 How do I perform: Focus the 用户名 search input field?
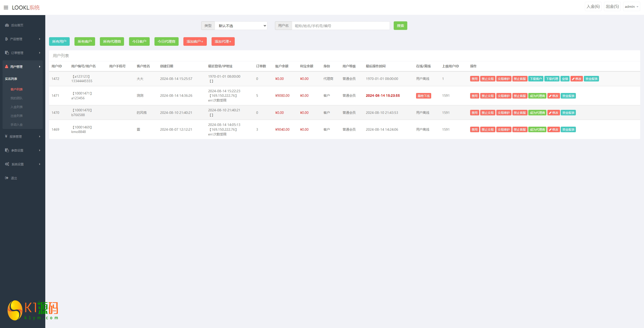[340, 26]
